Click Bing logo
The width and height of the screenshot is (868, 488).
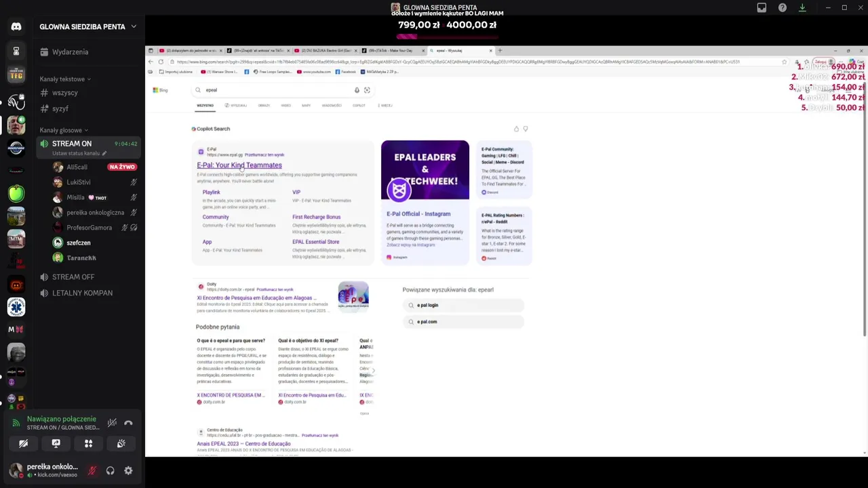(160, 90)
